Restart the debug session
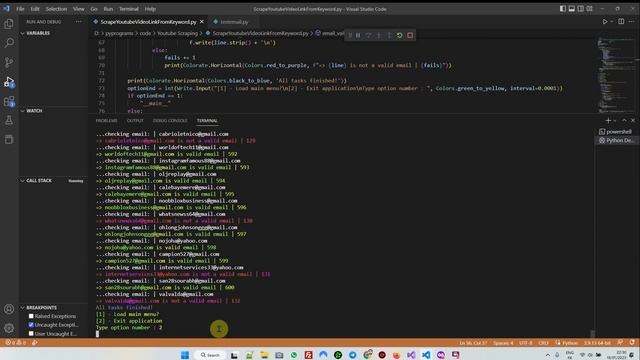 [400, 36]
